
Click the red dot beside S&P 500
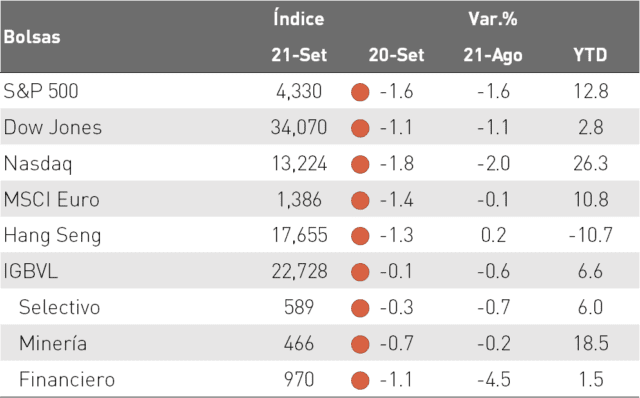tap(360, 92)
